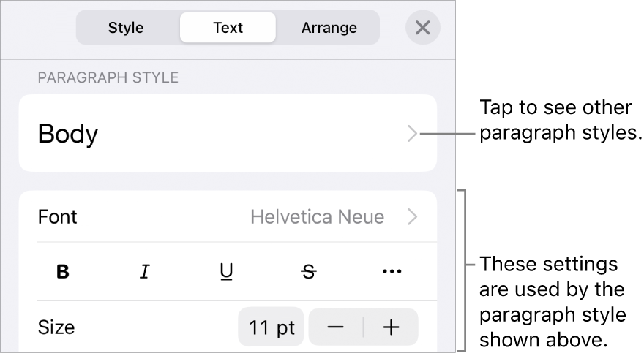The width and height of the screenshot is (644, 356).
Task: Close the format panel with X
Action: (x=422, y=29)
